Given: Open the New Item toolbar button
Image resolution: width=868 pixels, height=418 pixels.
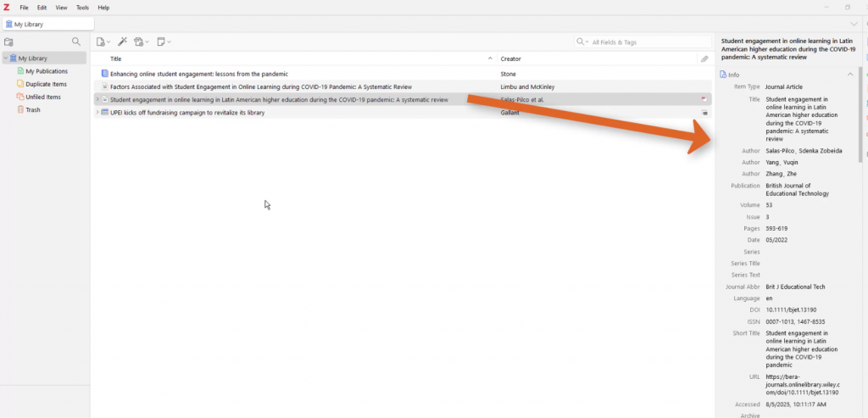Looking at the screenshot, I should tap(103, 42).
